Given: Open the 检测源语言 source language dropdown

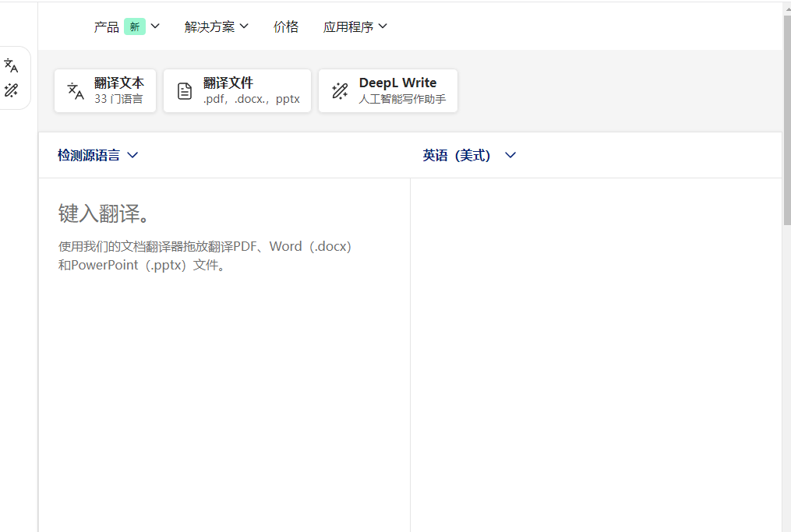Looking at the screenshot, I should tap(98, 155).
